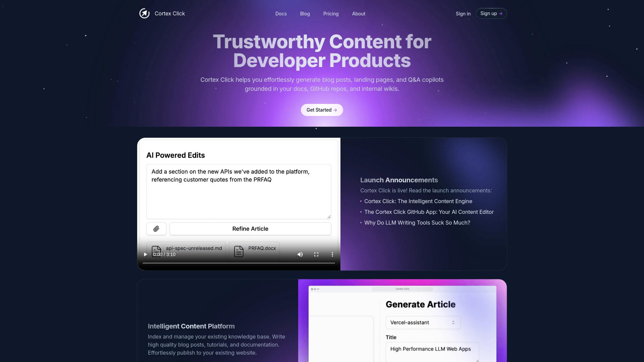Image resolution: width=644 pixels, height=362 pixels.
Task: Click the fullscreen expand icon
Action: [x=316, y=254]
